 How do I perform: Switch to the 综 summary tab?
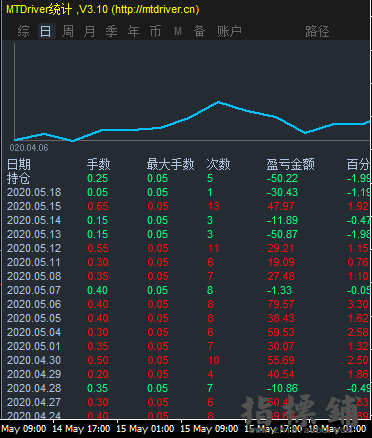point(23,31)
